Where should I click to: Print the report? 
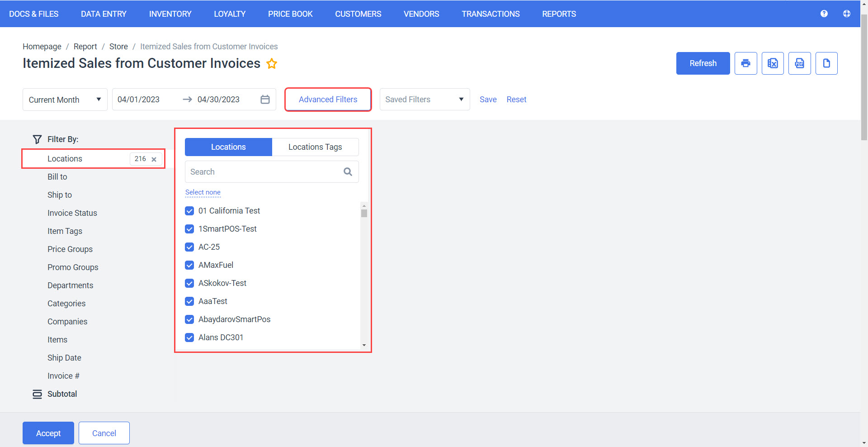pyautogui.click(x=745, y=63)
